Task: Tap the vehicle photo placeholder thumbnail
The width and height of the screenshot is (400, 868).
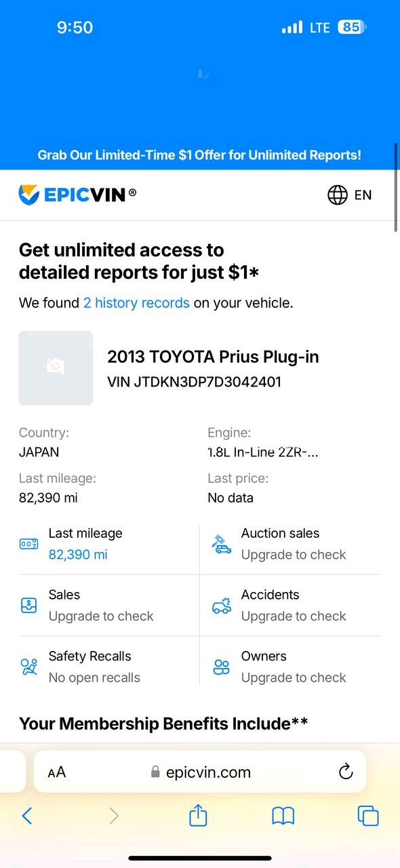Action: point(56,368)
